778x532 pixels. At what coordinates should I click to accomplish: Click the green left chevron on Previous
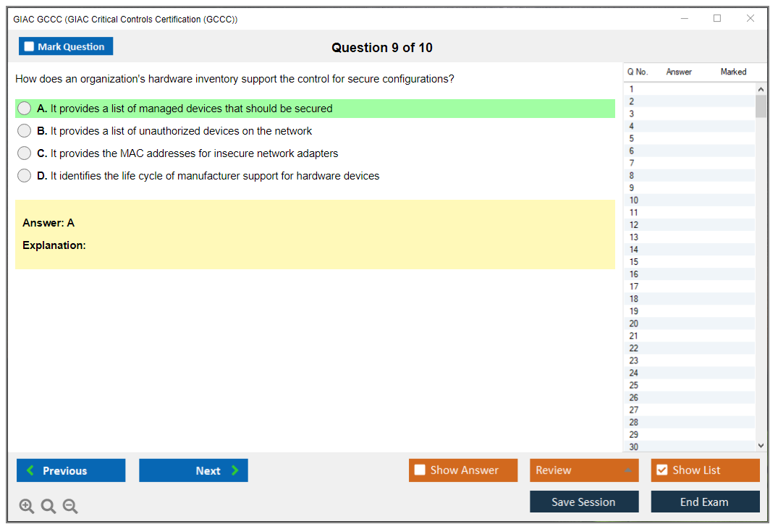29,470
